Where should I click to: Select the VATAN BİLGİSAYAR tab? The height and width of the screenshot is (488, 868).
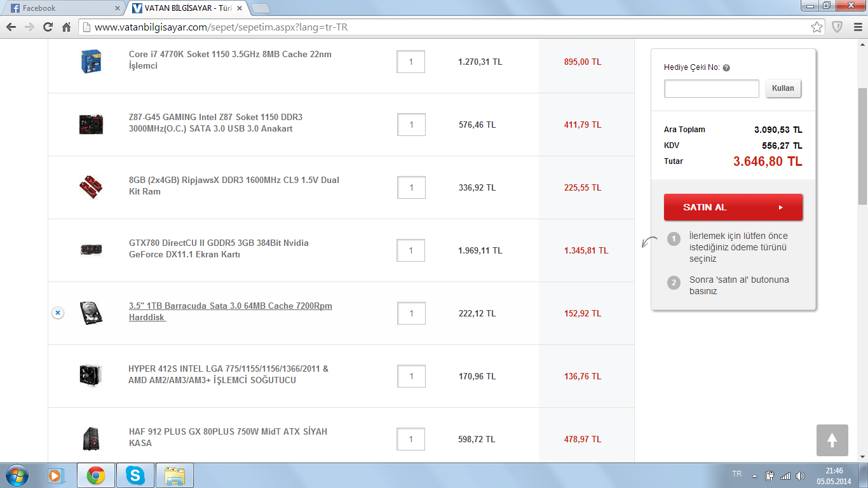[x=187, y=8]
